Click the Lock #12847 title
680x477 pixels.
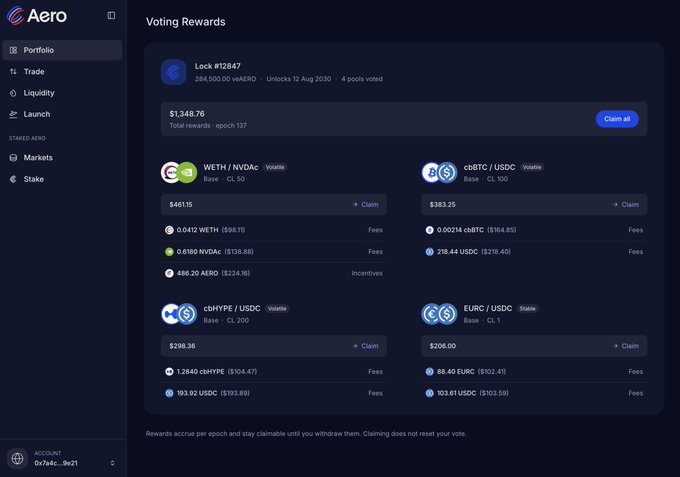(218, 66)
